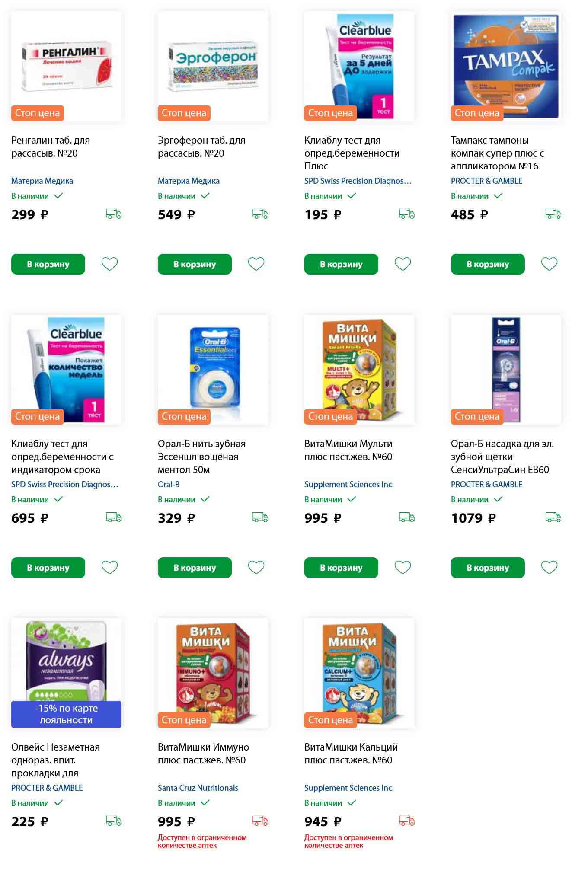Click delivery truck icon next to 195 ₽
The width and height of the screenshot is (588, 872).
tap(406, 214)
